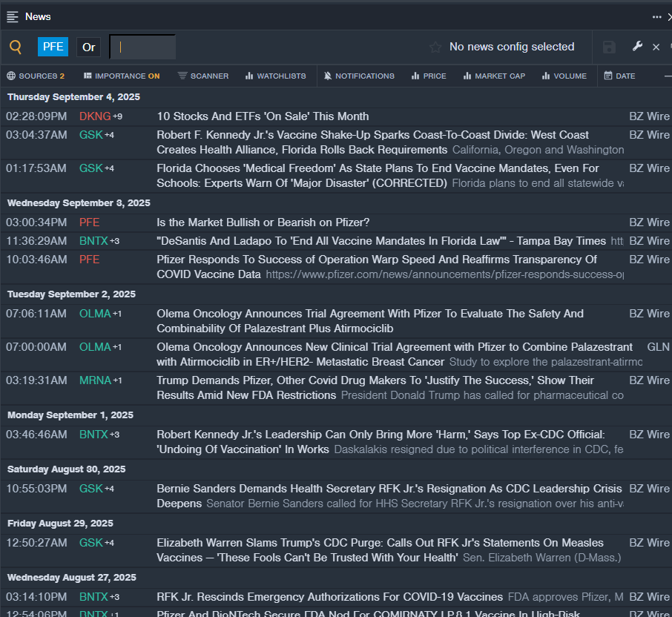Open the Elizabeth Warren Slams CDC Purge headline
The image size is (672, 617).
(380, 550)
